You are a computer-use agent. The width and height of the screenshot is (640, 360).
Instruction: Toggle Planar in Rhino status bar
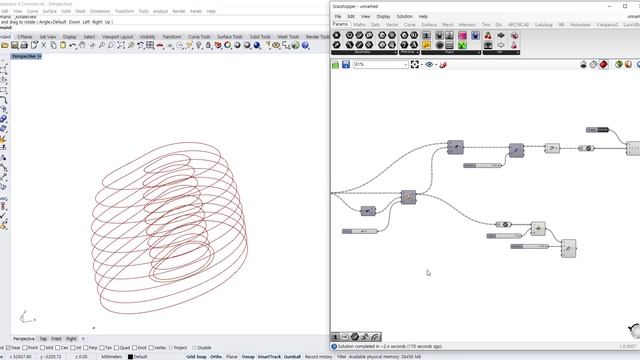(232, 357)
